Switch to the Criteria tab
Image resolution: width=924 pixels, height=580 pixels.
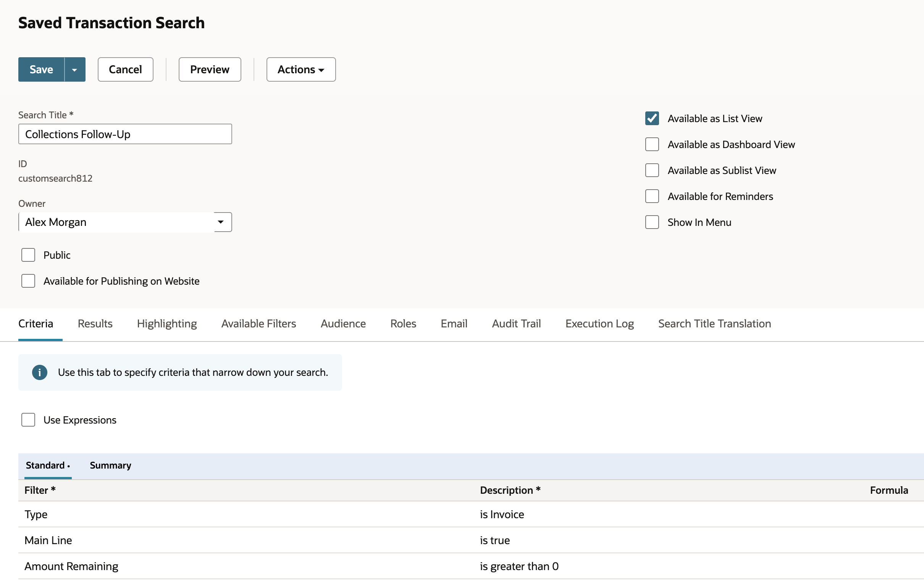[x=36, y=324]
